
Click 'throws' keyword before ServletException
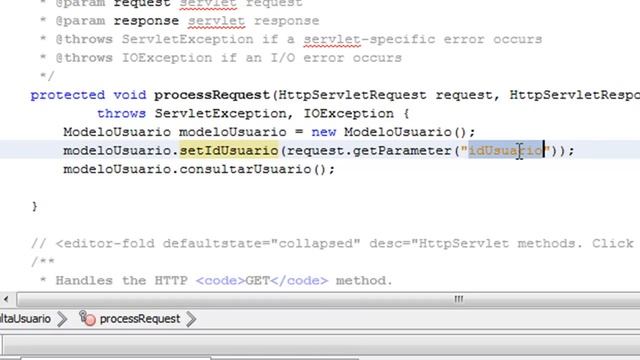pos(121,113)
